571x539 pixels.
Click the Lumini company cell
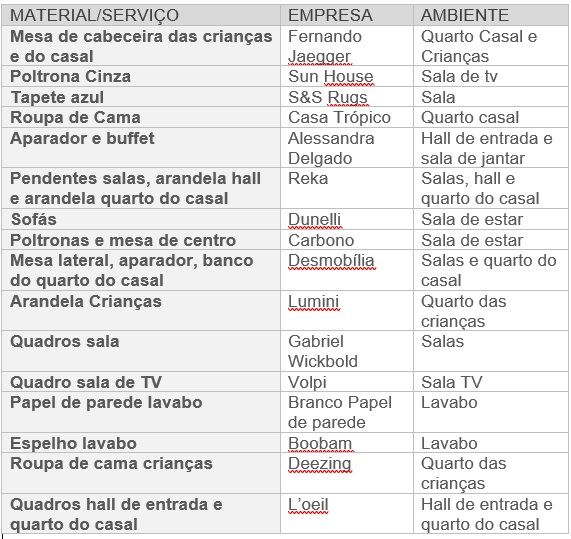pos(347,311)
